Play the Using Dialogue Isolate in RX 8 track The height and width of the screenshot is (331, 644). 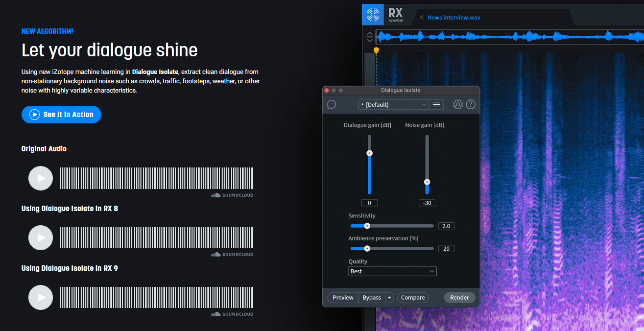pyautogui.click(x=41, y=238)
